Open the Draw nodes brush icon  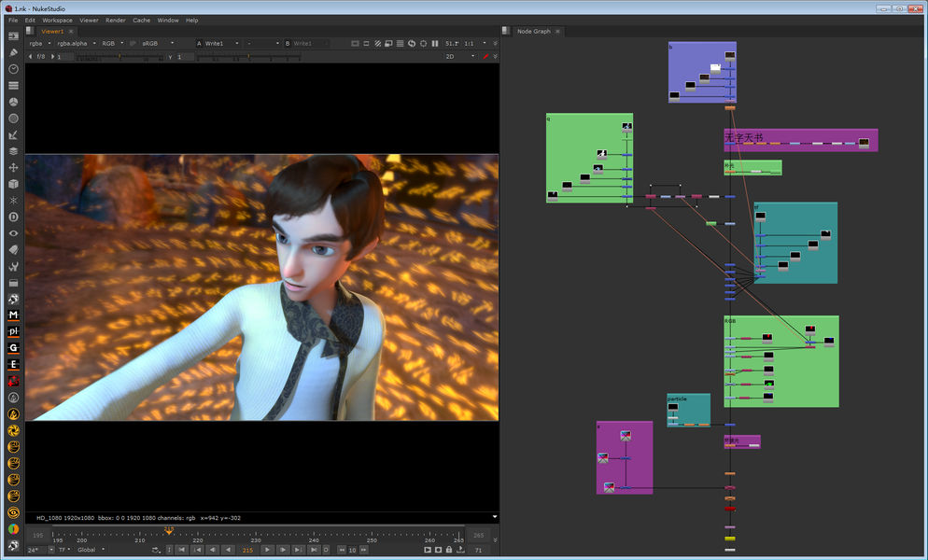tap(13, 52)
